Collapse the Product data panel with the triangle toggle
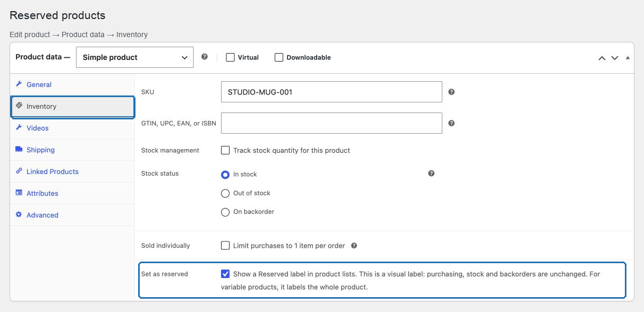The height and width of the screenshot is (312, 644). tap(628, 57)
